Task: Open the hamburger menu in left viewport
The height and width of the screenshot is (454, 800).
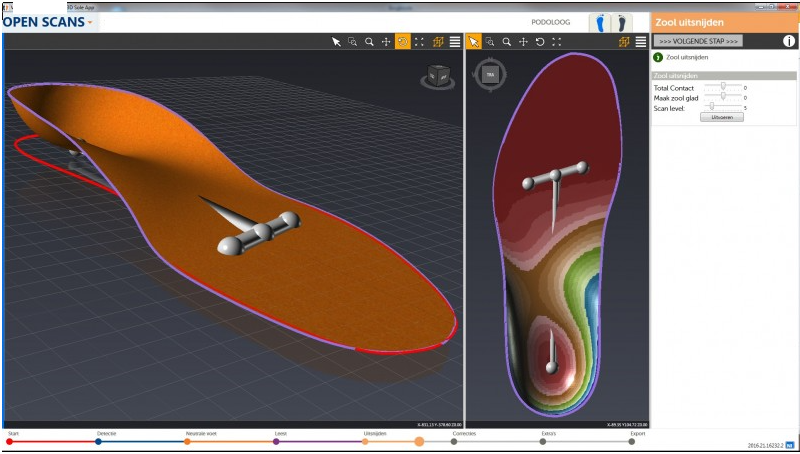Action: coord(455,42)
